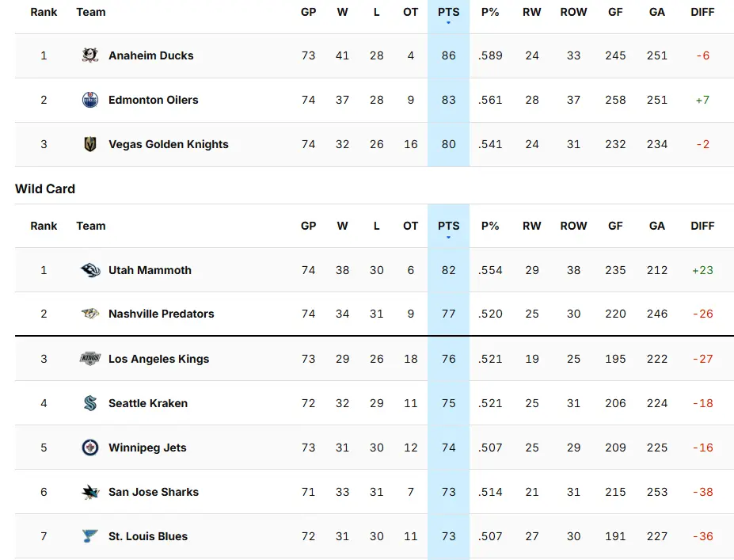The width and height of the screenshot is (734, 560).
Task: Click the Edmonton Oilers logo icon
Action: coord(90,100)
